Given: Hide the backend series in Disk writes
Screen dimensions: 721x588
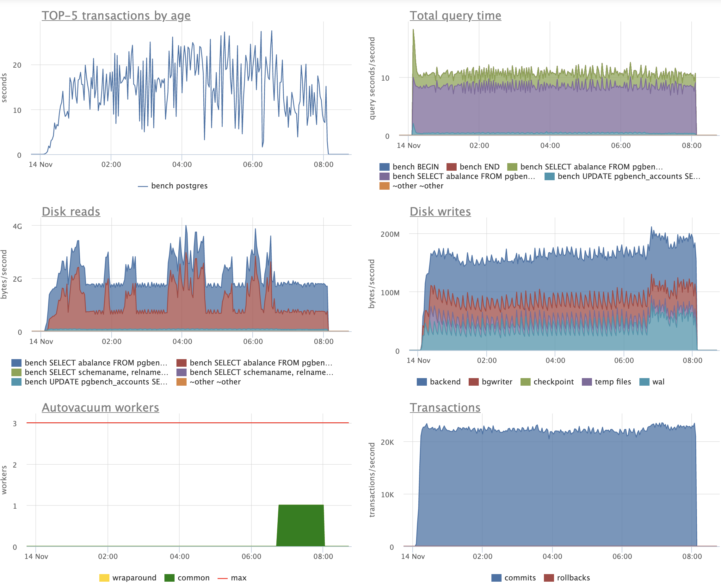Looking at the screenshot, I should (445, 382).
